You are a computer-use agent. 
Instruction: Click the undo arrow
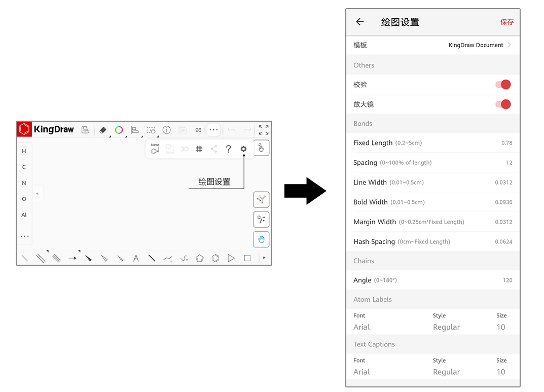point(231,130)
